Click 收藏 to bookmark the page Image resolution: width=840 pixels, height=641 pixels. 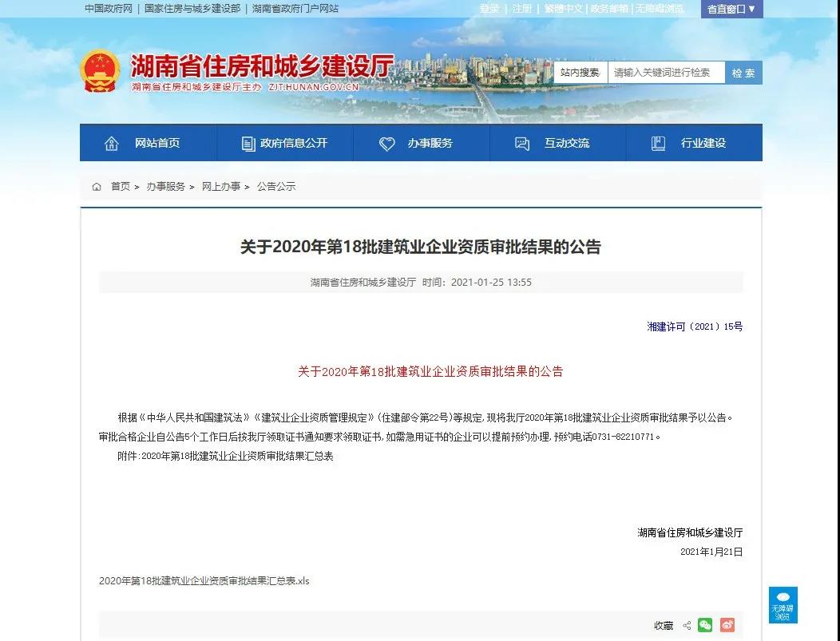[664, 626]
